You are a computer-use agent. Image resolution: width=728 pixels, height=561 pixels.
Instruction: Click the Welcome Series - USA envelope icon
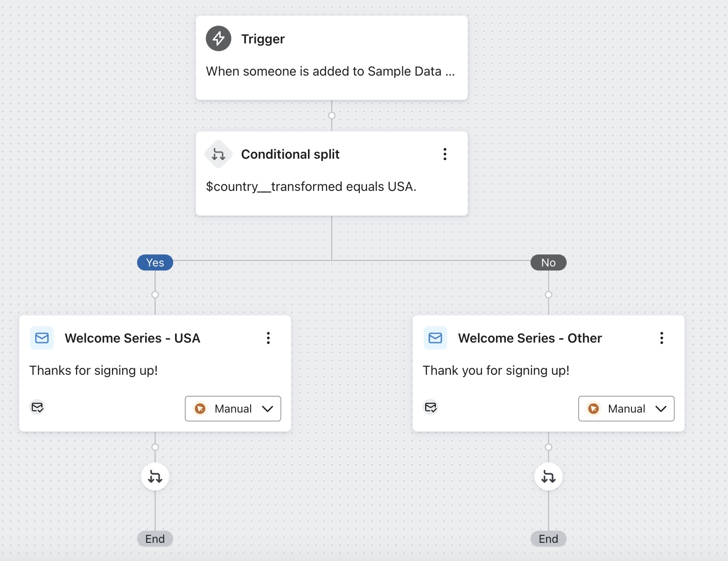pyautogui.click(x=42, y=338)
